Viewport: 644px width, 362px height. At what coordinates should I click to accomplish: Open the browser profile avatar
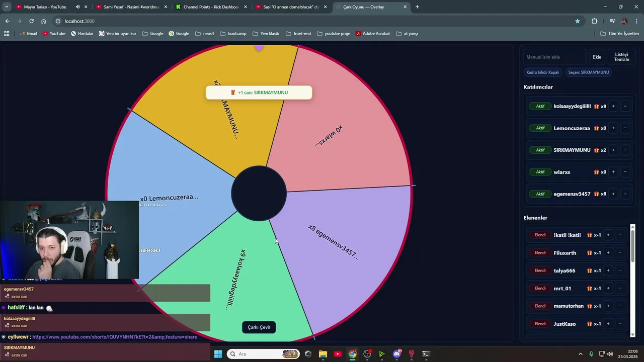[624, 21]
